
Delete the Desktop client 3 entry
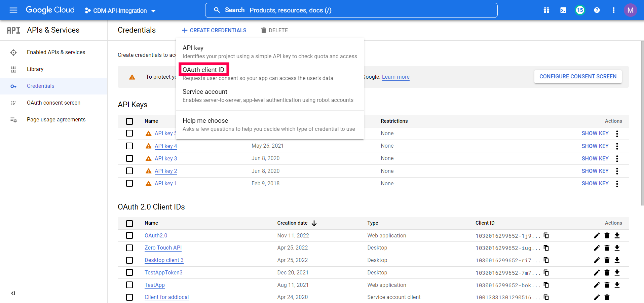pyautogui.click(x=607, y=260)
